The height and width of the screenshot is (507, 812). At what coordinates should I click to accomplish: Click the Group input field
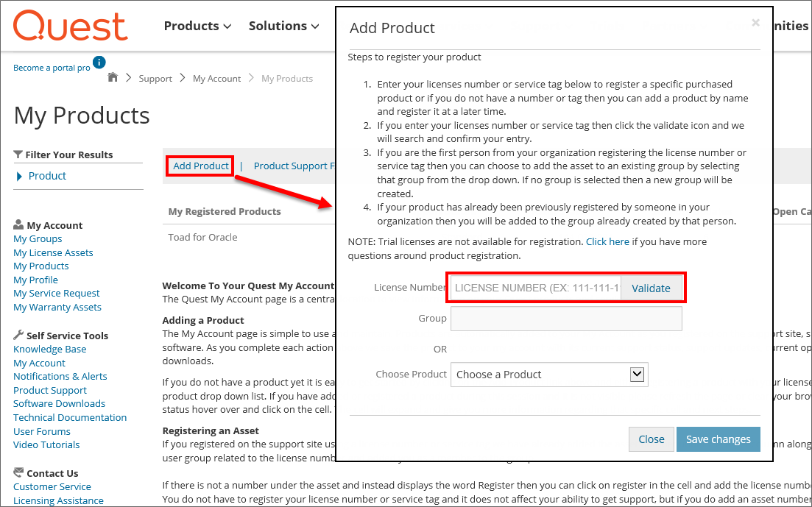coord(566,319)
